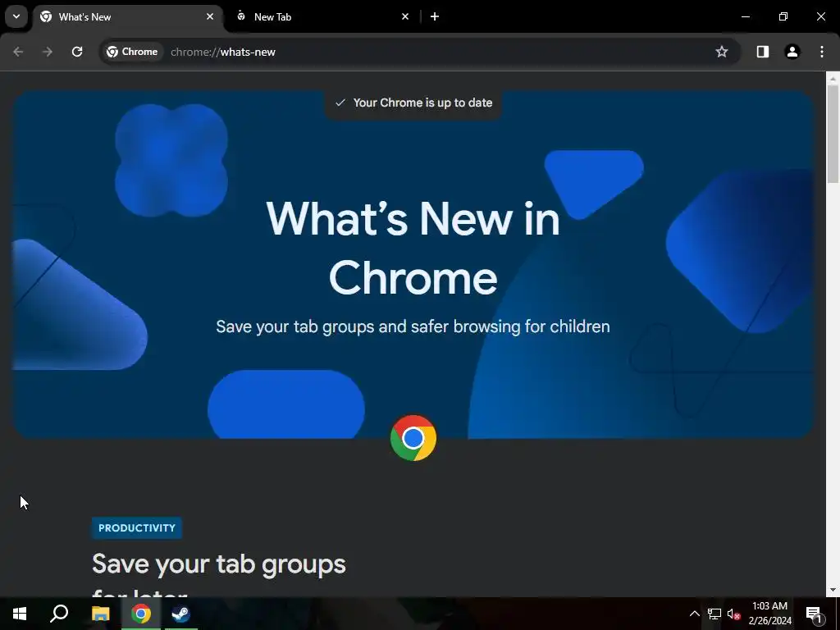Screen dimensions: 840x630
Task: Close the What's New tab
Action: pos(210,16)
